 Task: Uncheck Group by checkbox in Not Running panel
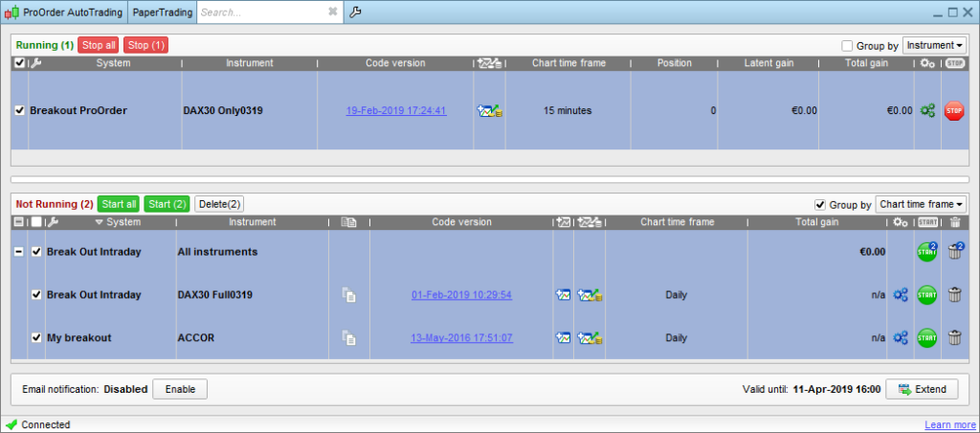coord(820,205)
